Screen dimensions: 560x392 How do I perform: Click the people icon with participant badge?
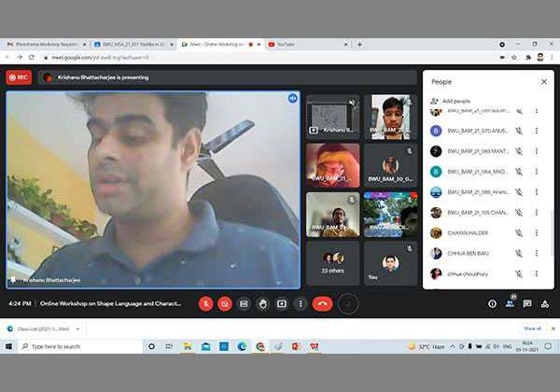(510, 303)
